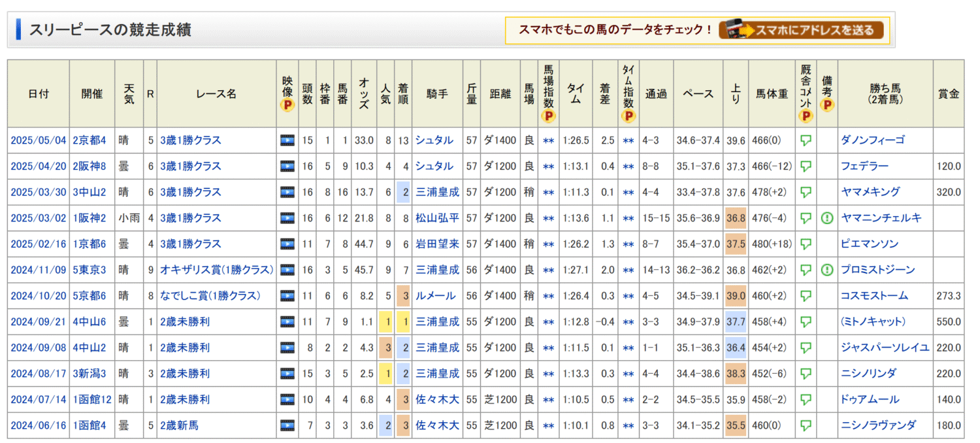
Task: Play video icon for 2024/11/09 race
Action: tap(287, 270)
